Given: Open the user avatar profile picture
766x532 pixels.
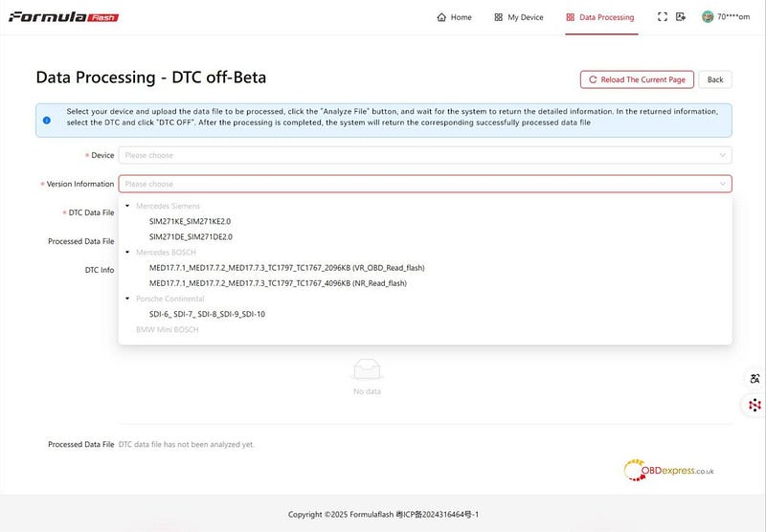Looking at the screenshot, I should pos(708,16).
